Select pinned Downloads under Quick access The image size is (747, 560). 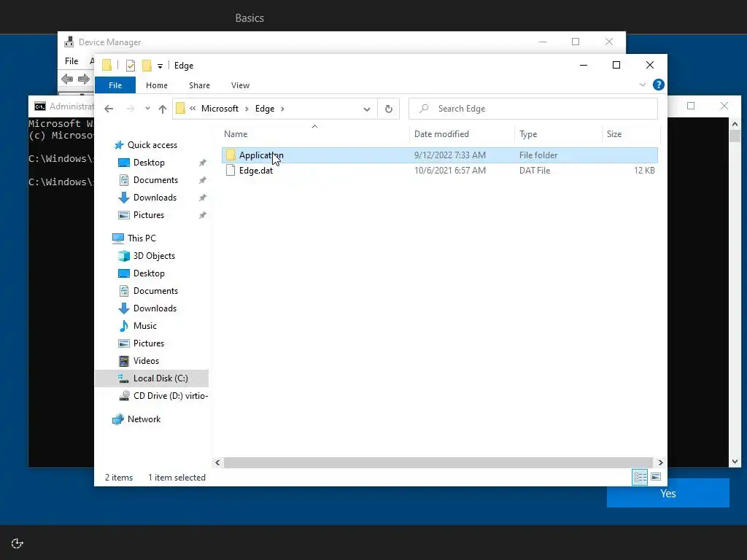coord(155,198)
